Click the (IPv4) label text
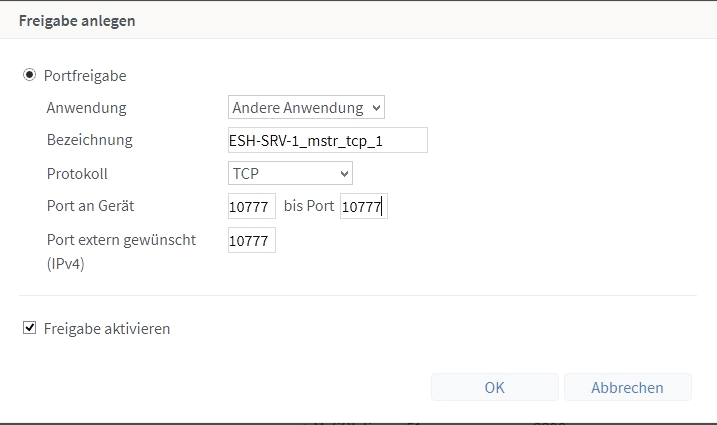This screenshot has height=425, width=717. click(x=65, y=264)
